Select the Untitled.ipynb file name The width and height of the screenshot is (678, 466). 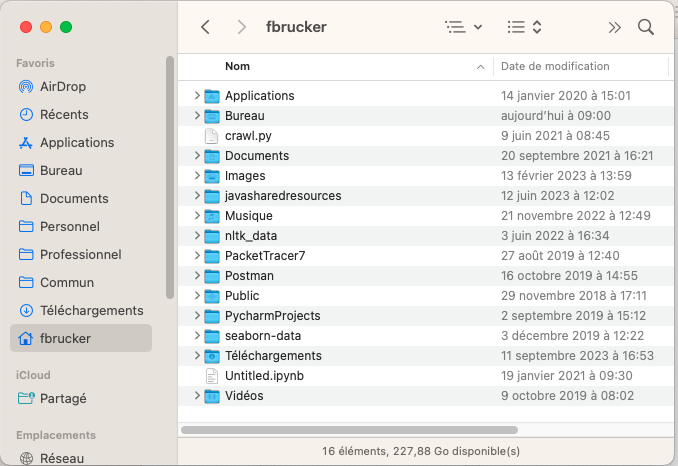(x=264, y=376)
